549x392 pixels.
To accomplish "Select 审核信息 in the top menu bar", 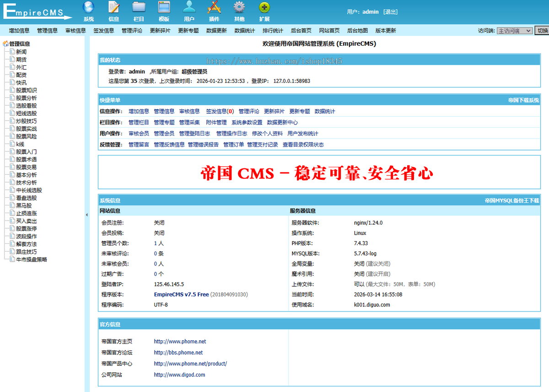I will coord(75,31).
